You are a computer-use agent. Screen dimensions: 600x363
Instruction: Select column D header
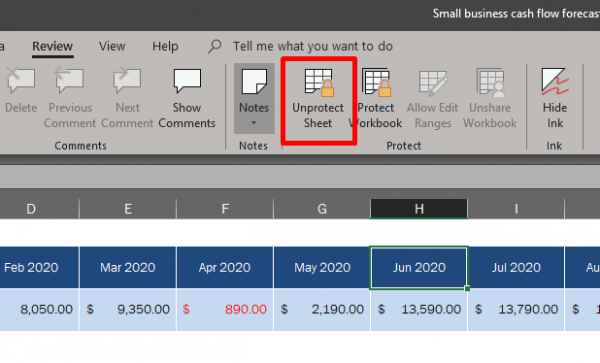tap(31, 209)
